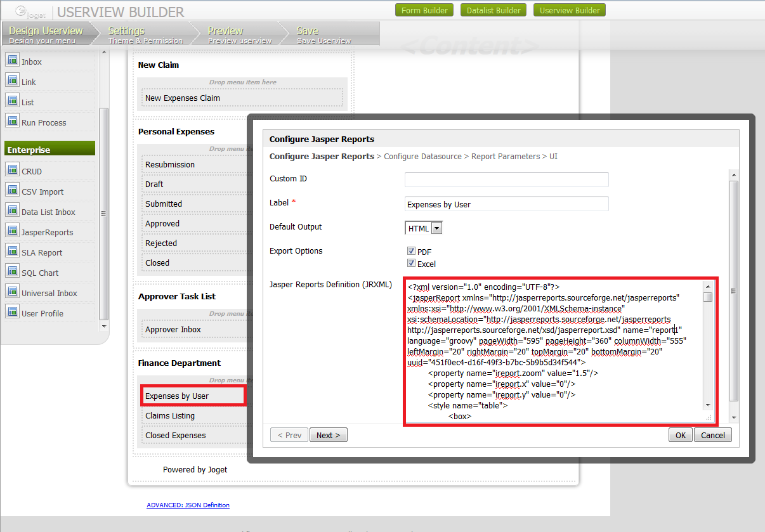
Task: Click the CSV Import element icon
Action: pos(12,190)
